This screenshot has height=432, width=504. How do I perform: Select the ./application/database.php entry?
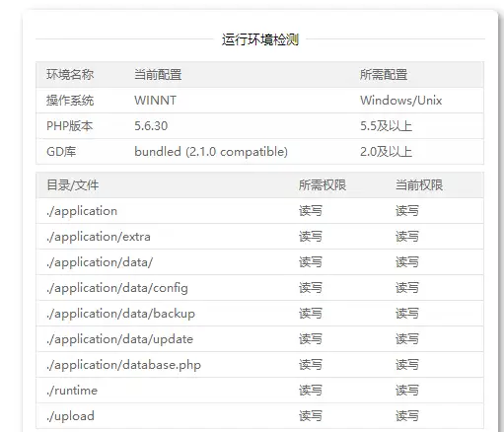123,365
